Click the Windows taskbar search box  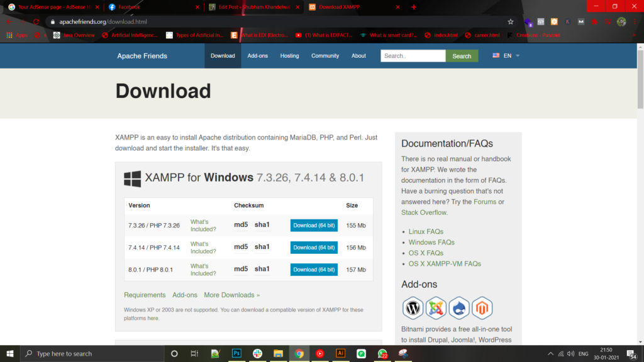(x=92, y=353)
